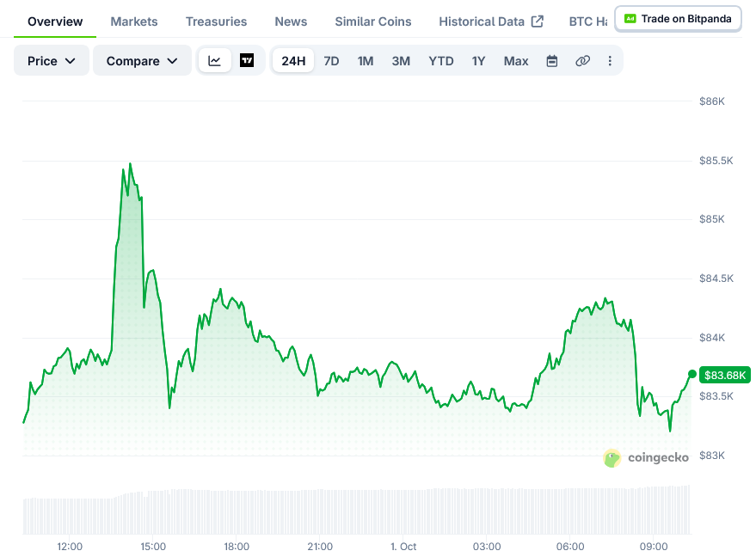756x557 pixels.
Task: Select the 24H time range
Action: pos(293,61)
